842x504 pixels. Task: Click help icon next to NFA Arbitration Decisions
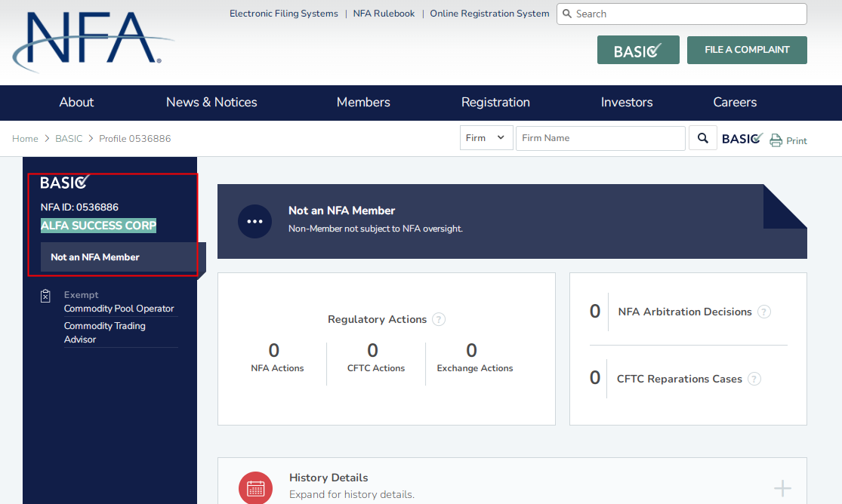pos(764,312)
